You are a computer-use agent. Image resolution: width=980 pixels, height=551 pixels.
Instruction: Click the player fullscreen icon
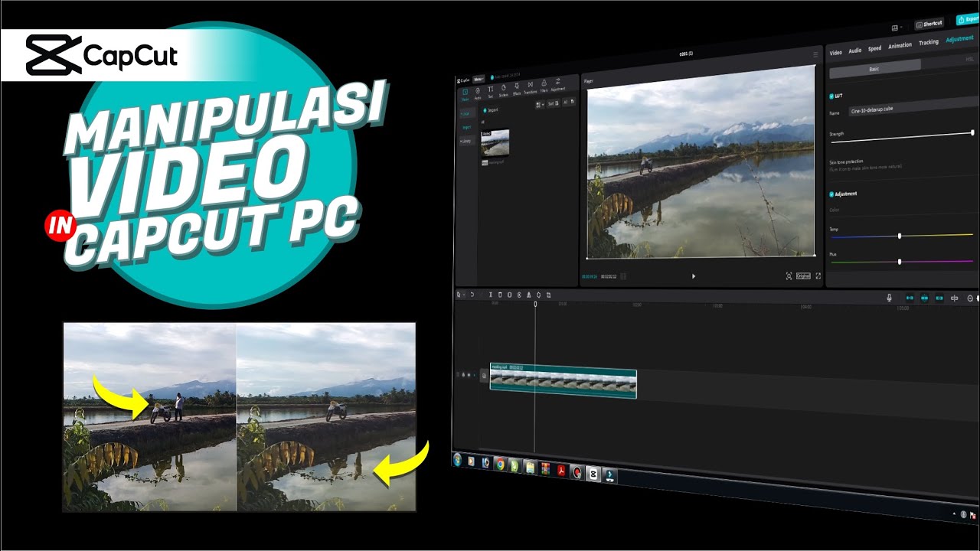818,275
